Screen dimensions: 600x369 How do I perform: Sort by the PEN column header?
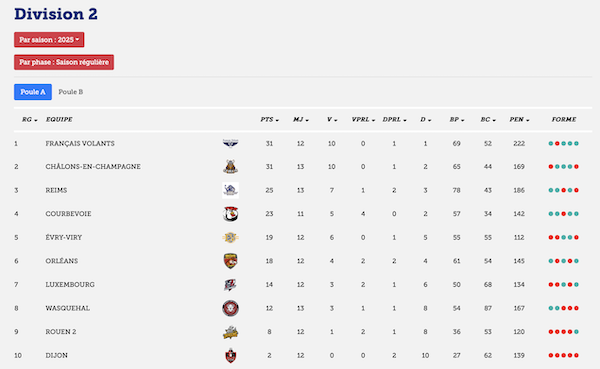[x=519, y=119]
